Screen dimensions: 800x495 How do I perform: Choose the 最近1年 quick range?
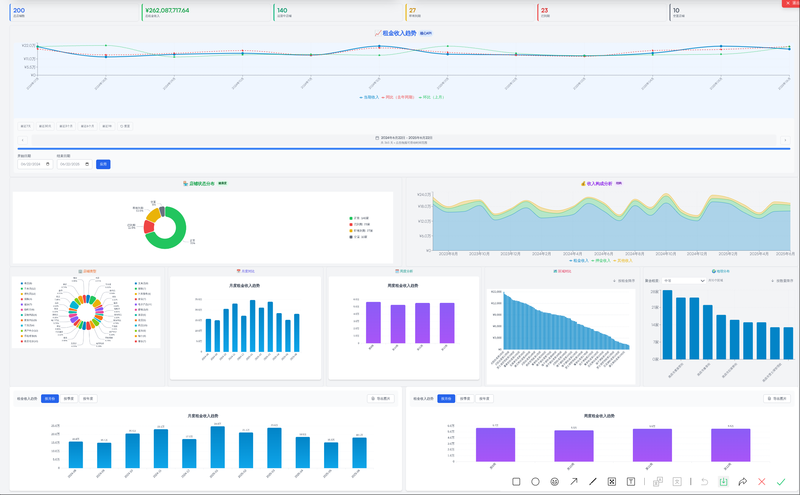(107, 126)
